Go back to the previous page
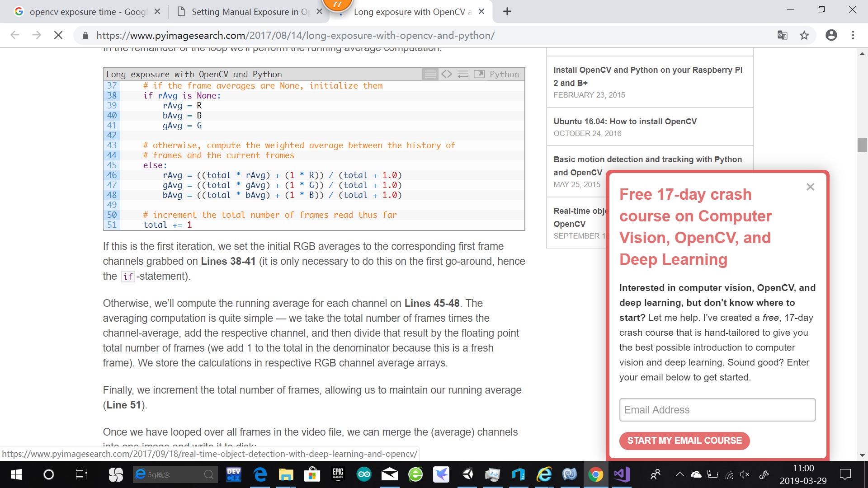Screen dimensions: 868x488 (15, 35)
